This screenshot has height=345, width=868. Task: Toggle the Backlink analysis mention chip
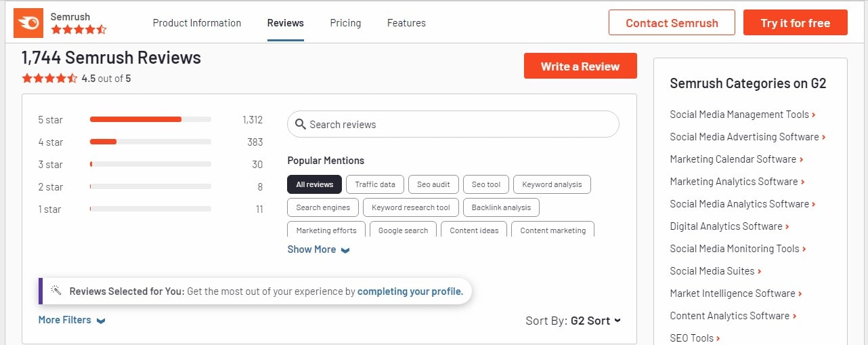(x=501, y=207)
